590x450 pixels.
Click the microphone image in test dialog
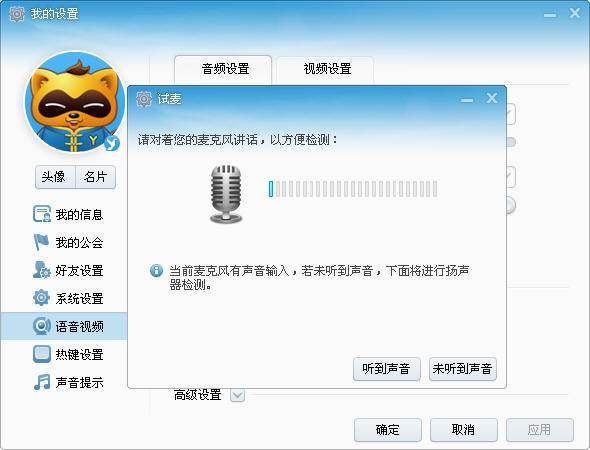point(226,194)
